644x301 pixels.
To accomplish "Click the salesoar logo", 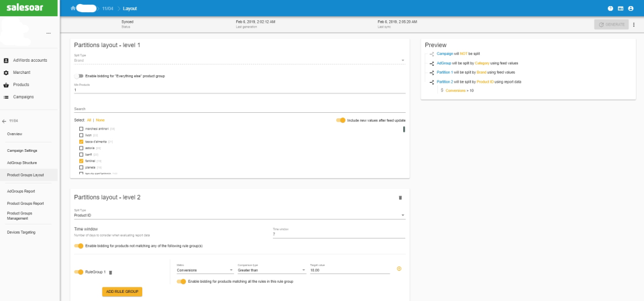I will click(x=25, y=7).
